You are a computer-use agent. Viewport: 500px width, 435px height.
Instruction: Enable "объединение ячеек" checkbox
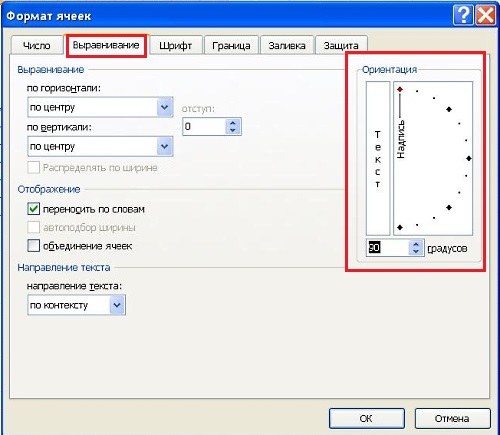33,246
